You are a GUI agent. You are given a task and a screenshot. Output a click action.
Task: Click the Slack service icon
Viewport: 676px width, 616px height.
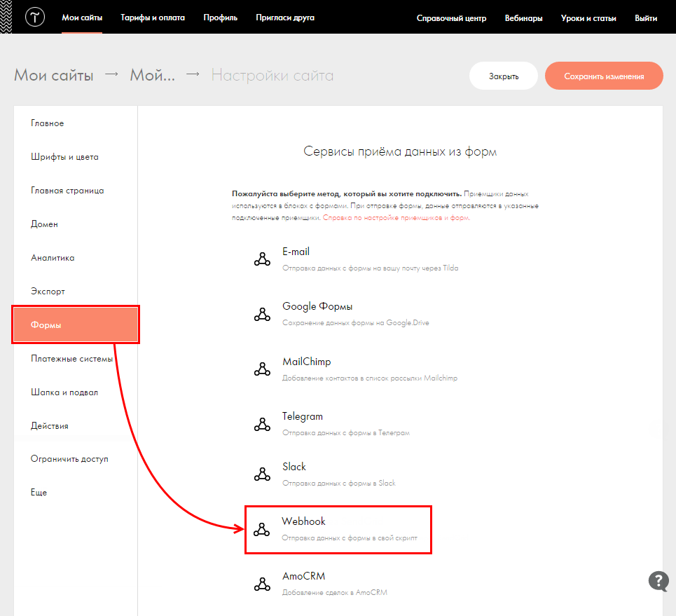click(261, 474)
